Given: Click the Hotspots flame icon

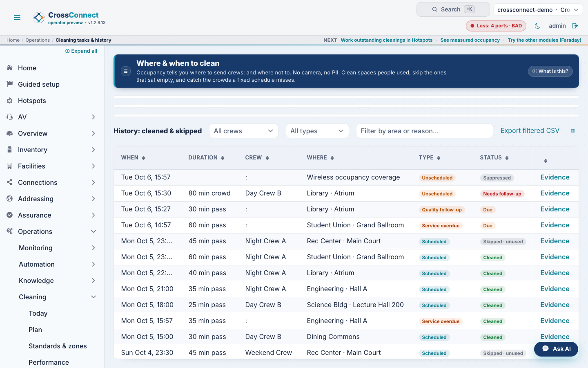Looking at the screenshot, I should pos(10,101).
